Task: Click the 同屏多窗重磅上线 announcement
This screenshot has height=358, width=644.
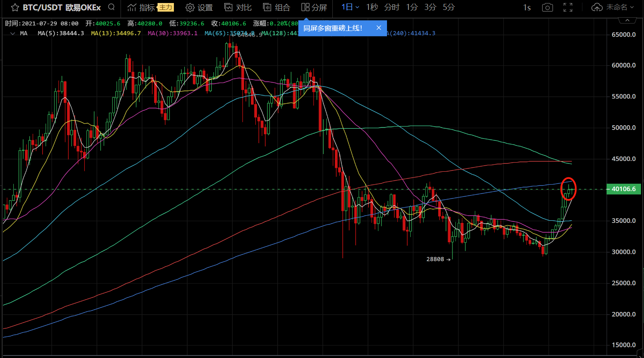Action: (x=333, y=28)
